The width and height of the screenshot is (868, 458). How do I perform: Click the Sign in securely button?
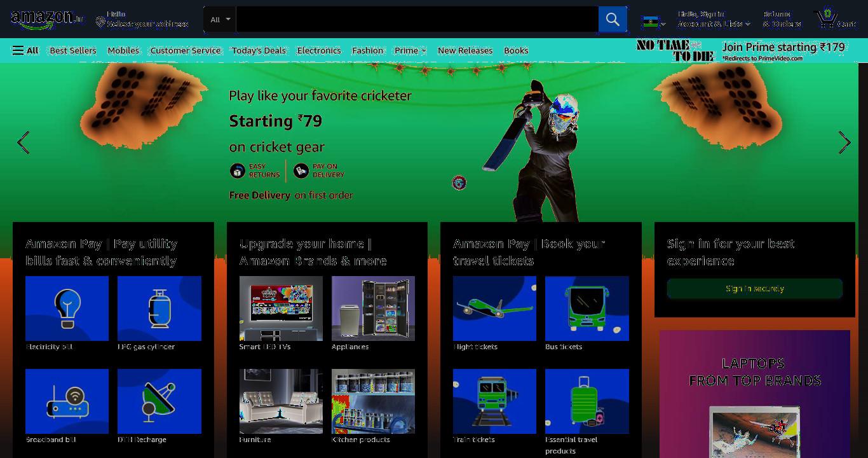click(x=755, y=288)
